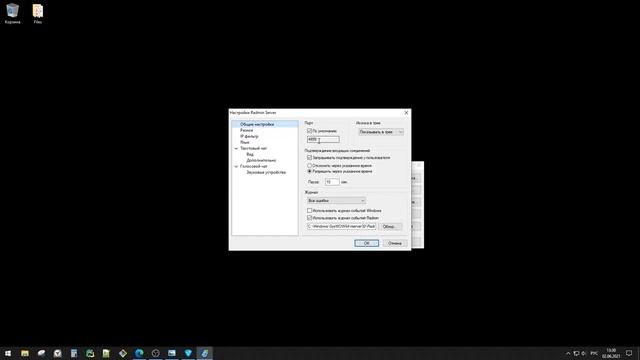Switch input language РУС indicator
Viewport: 640px width, 360px height.
pos(594,353)
